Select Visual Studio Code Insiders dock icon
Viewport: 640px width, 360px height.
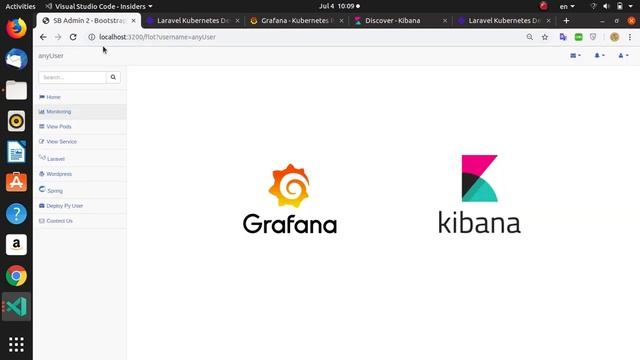point(16,307)
